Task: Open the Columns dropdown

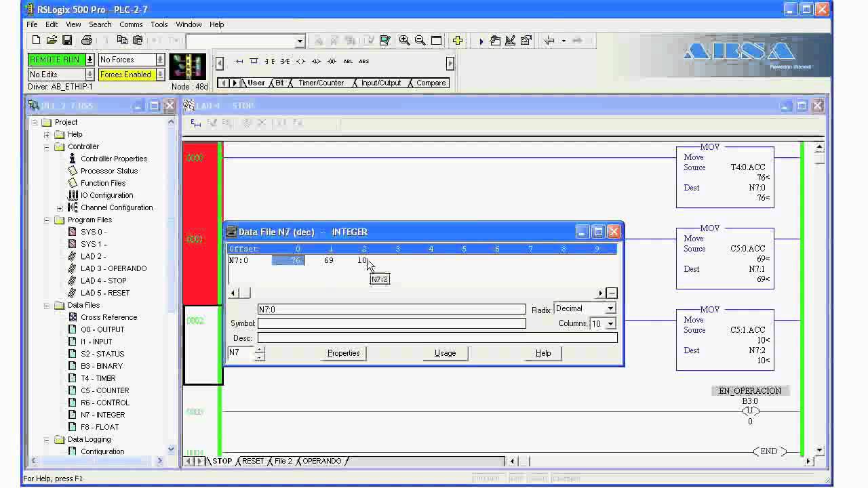Action: pos(610,323)
